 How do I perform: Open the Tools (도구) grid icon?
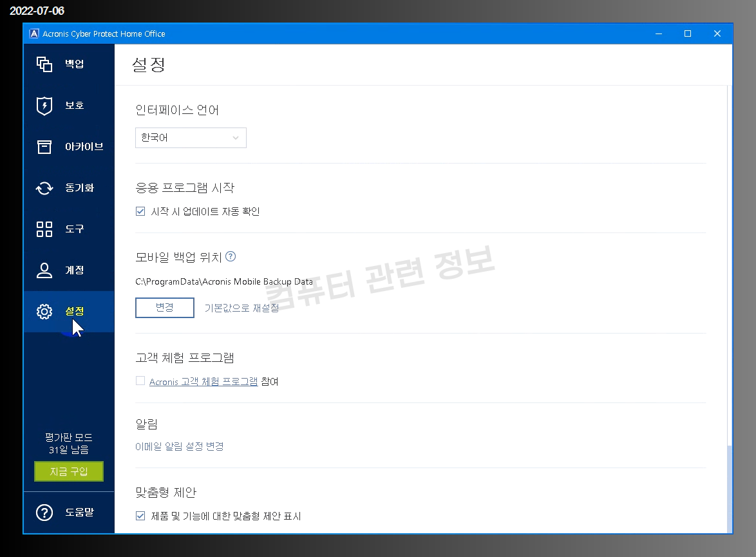coord(44,229)
